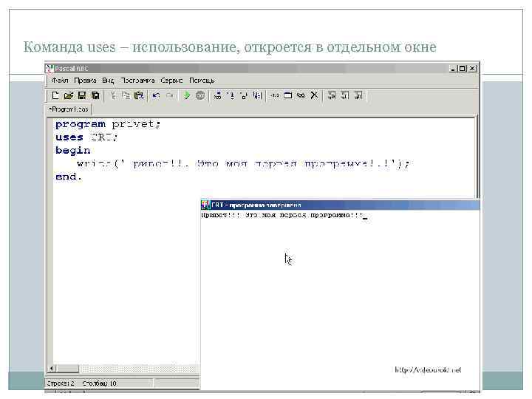Click the Step Over debug icon
The image size is (532, 399).
tap(217, 95)
